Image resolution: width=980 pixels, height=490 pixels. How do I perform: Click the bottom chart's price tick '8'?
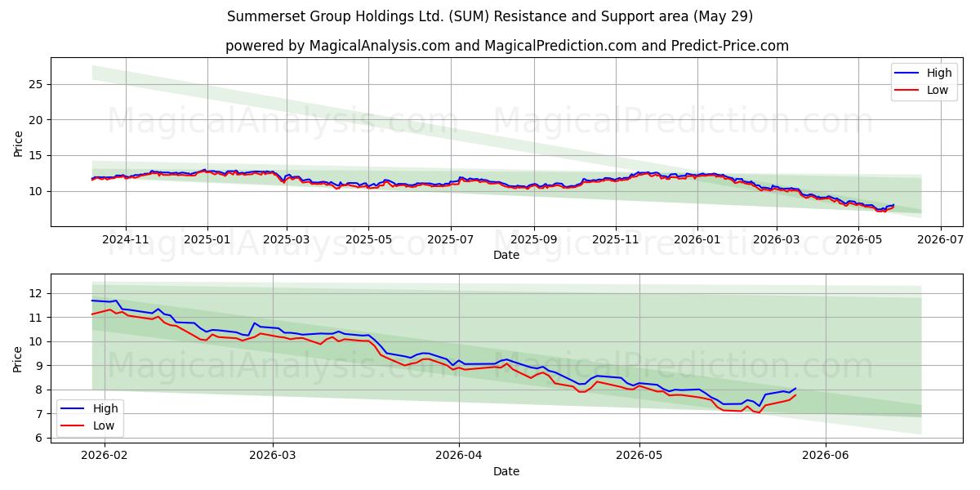(41, 390)
